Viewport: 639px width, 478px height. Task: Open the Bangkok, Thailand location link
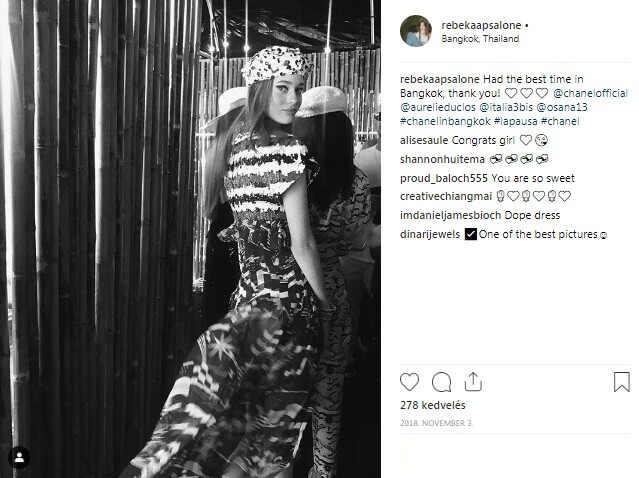[480, 39]
